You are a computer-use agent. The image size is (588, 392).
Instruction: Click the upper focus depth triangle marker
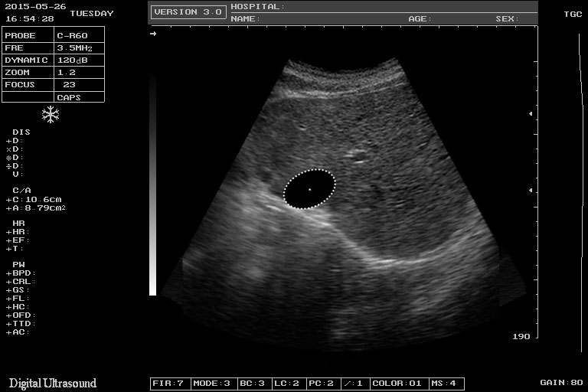click(531, 113)
